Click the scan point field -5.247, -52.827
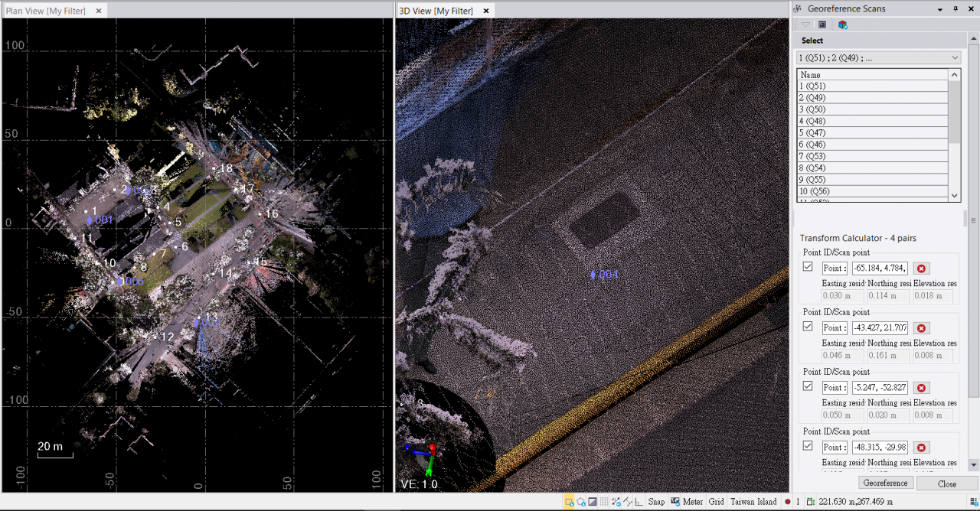The height and width of the screenshot is (511, 980). 880,388
